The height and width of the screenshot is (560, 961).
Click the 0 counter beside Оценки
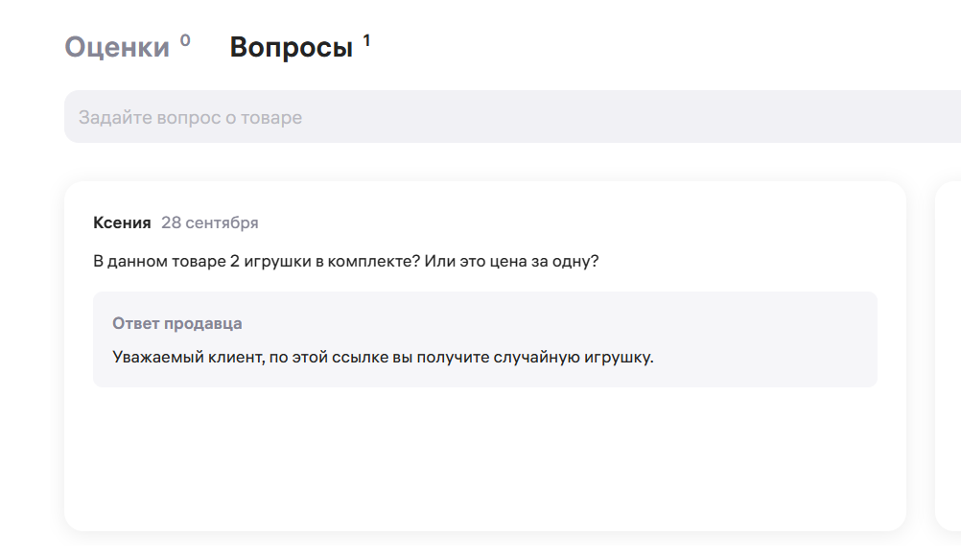point(185,40)
